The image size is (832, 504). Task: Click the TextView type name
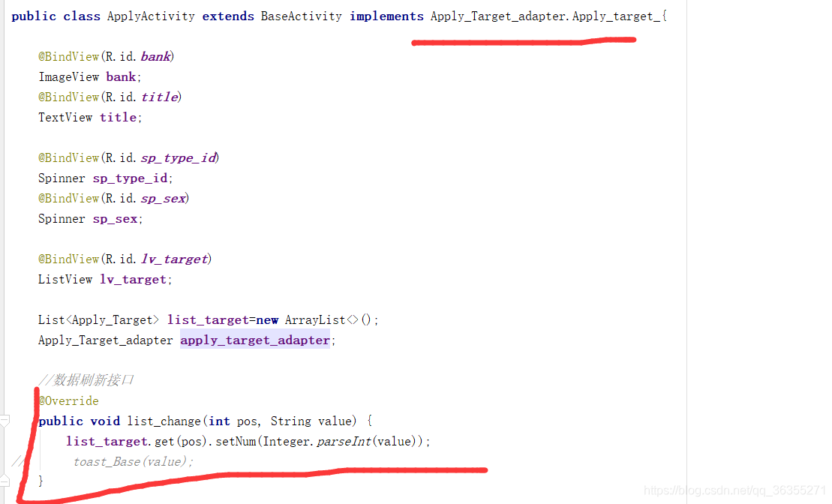(x=65, y=117)
